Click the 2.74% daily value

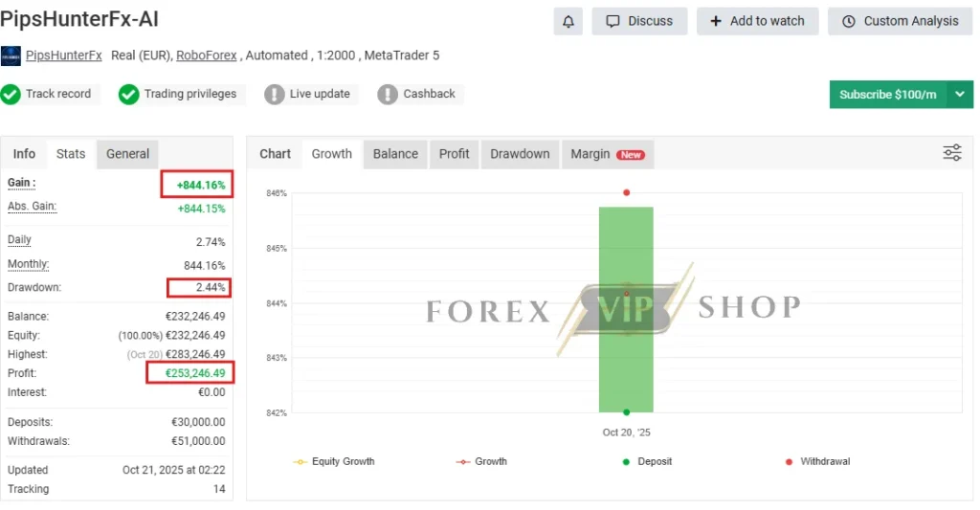pos(211,242)
